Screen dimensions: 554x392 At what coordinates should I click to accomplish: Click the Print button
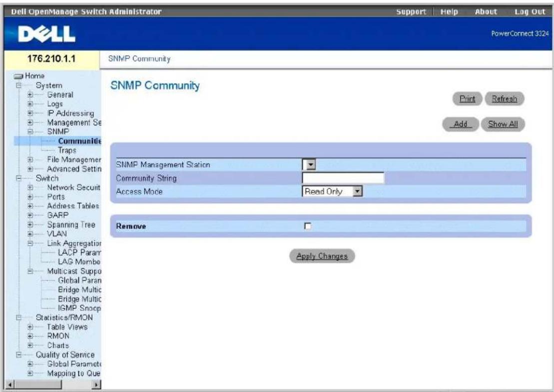click(x=467, y=99)
